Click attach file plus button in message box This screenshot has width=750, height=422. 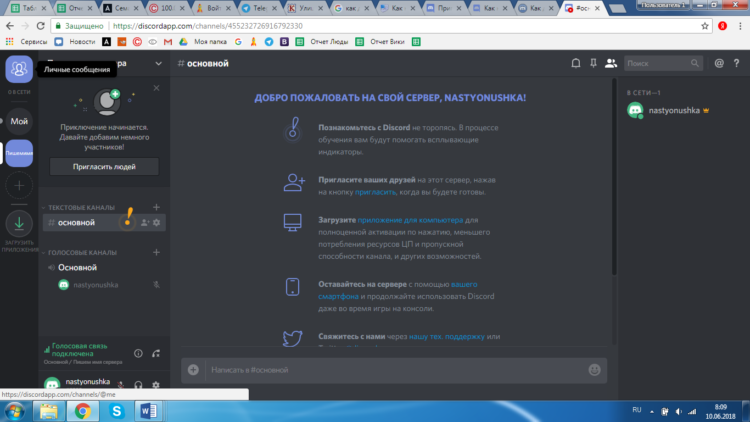193,370
